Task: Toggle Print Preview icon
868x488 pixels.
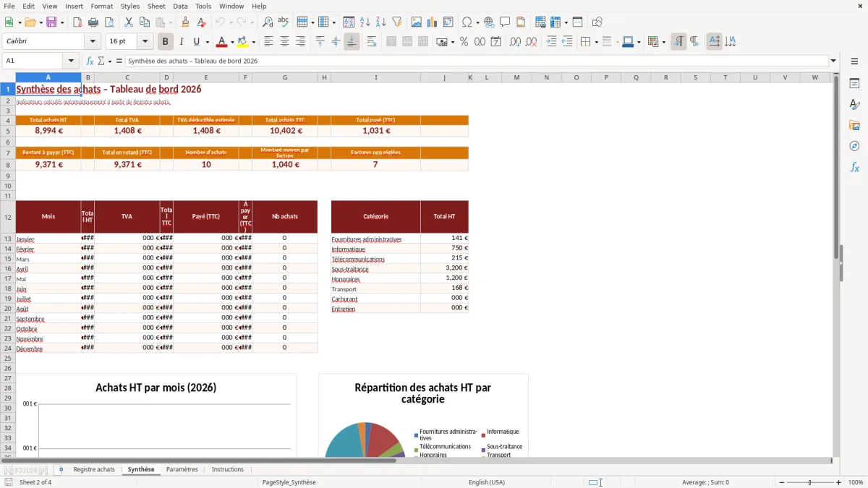Action: 109,22
